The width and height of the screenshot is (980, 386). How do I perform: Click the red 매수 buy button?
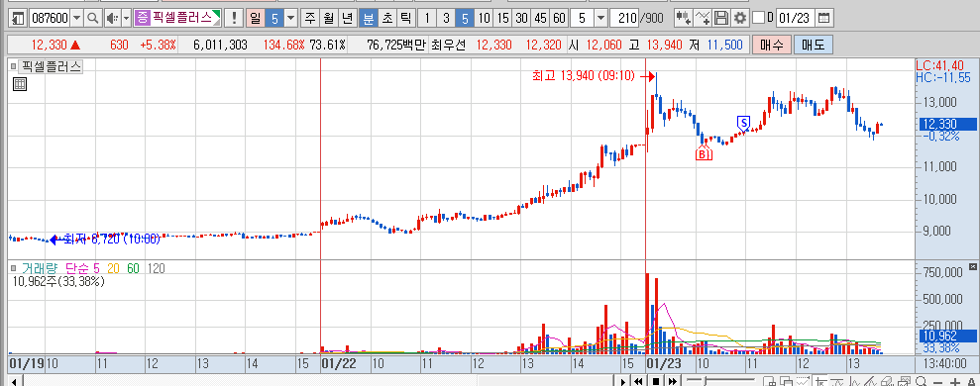[x=771, y=45]
